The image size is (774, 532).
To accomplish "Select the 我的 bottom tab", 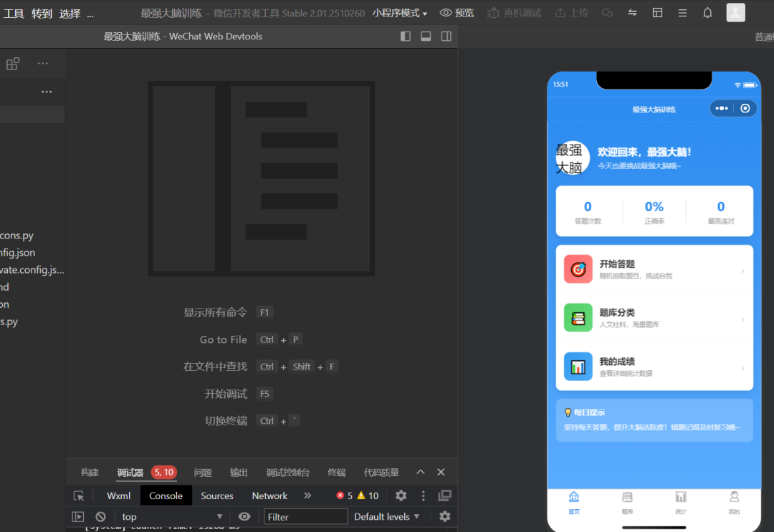I will (x=734, y=503).
